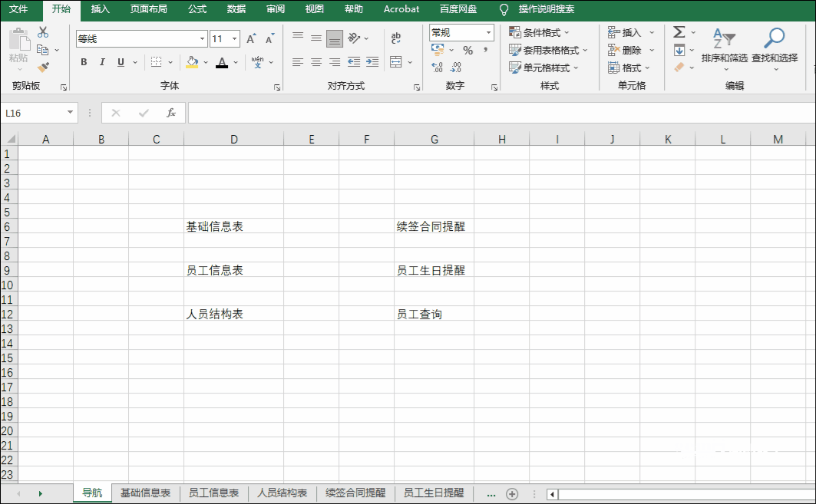Viewport: 816px width, 504px height.
Task: Toggle bold formatting
Action: [84, 62]
